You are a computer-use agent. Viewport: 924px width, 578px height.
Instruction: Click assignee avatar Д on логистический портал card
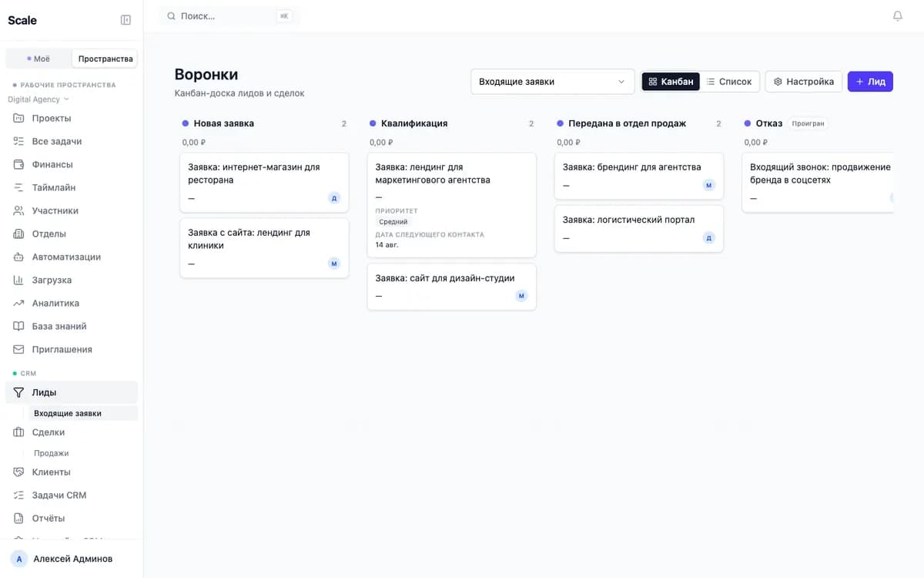pyautogui.click(x=709, y=238)
